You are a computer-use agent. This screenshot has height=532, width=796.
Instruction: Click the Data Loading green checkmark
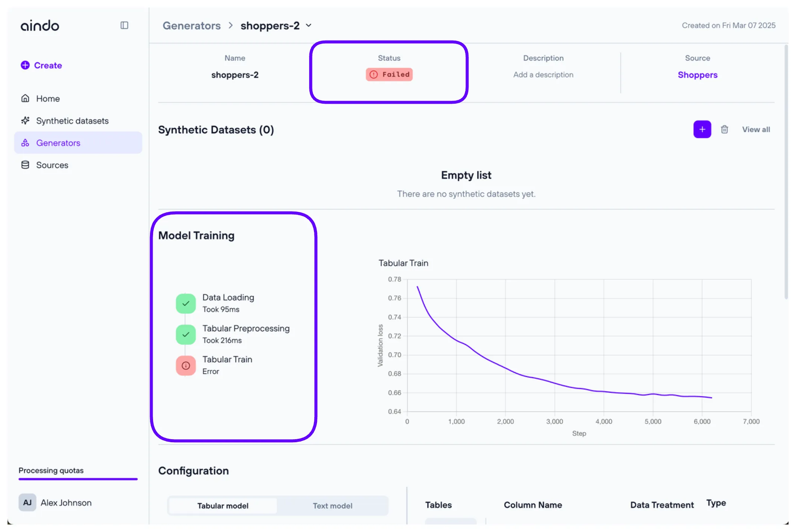coord(186,303)
